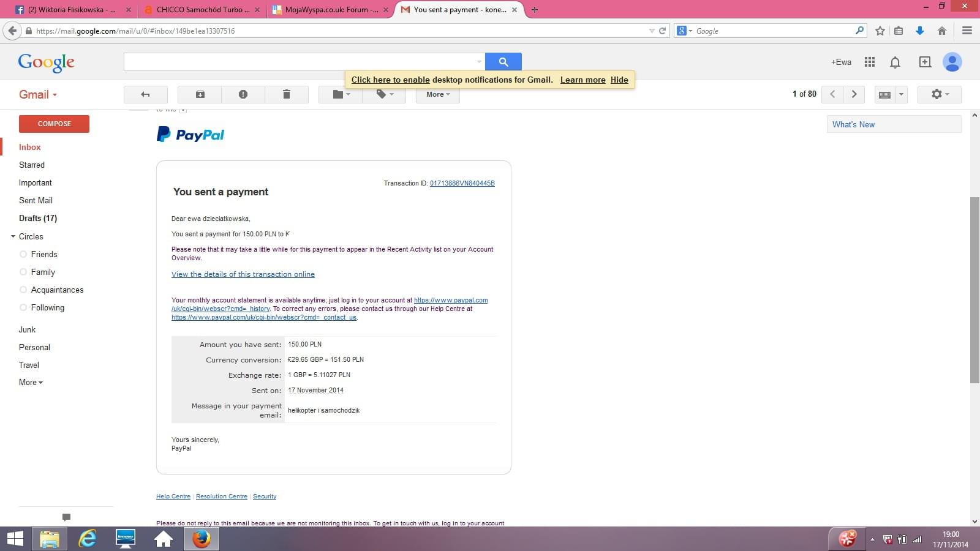Open Drafts (17) folder
Viewport: 980px width, 551px height.
click(x=38, y=218)
